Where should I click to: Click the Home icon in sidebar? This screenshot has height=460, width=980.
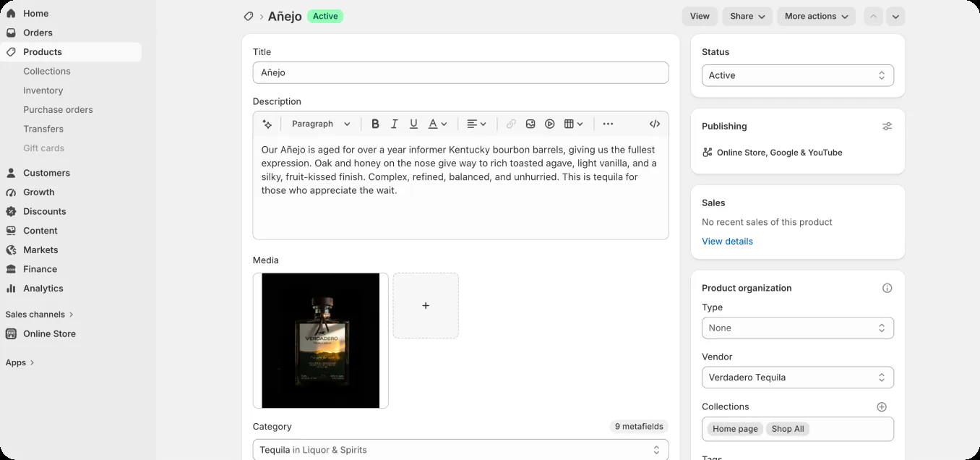click(x=11, y=13)
